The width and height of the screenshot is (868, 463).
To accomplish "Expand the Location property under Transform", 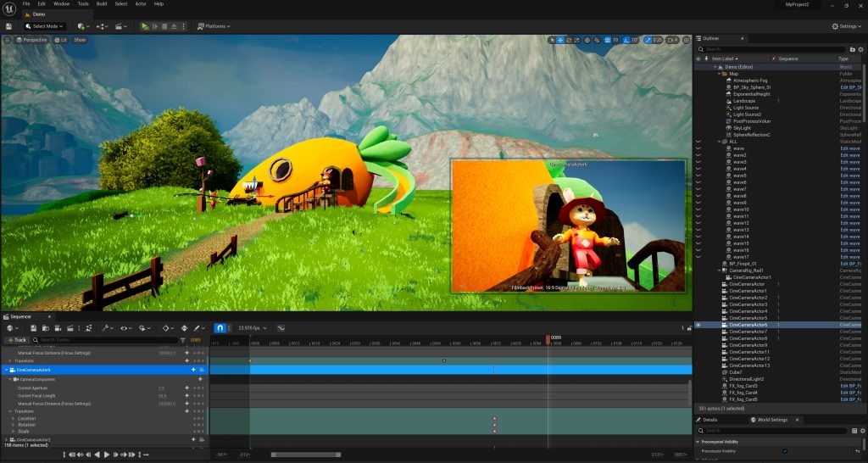I will [14, 418].
